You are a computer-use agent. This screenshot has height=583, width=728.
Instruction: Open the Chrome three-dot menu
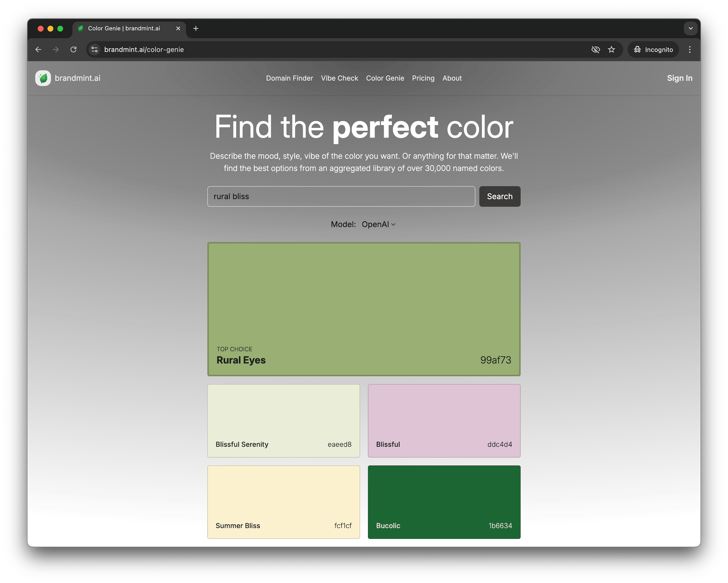point(690,49)
